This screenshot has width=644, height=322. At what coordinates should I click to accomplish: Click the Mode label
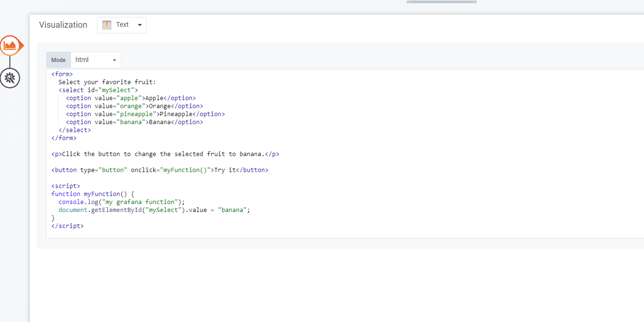pos(58,60)
